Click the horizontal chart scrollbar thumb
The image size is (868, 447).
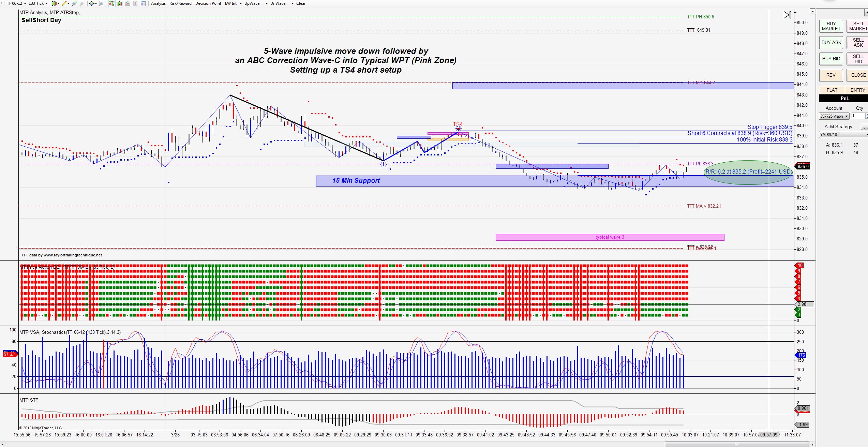click(x=737, y=445)
